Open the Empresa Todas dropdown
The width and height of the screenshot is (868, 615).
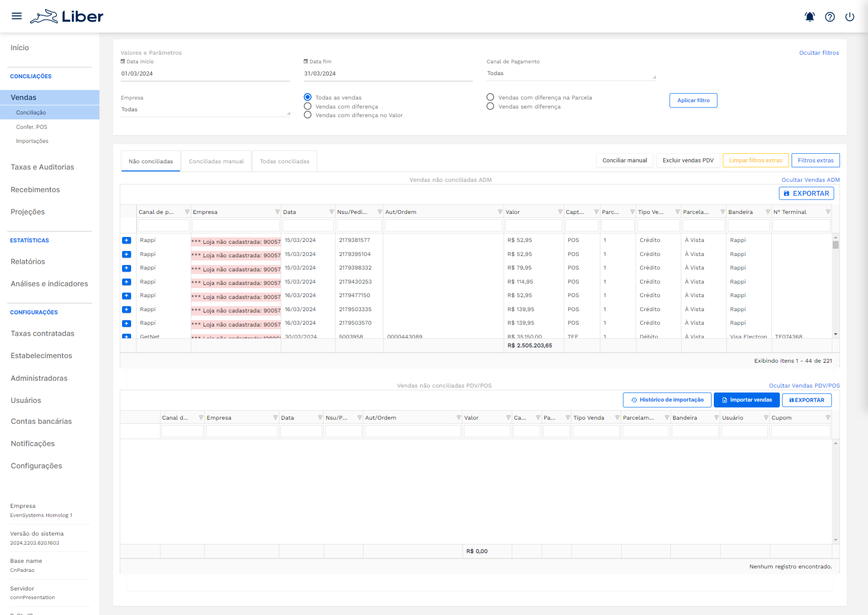(x=205, y=109)
